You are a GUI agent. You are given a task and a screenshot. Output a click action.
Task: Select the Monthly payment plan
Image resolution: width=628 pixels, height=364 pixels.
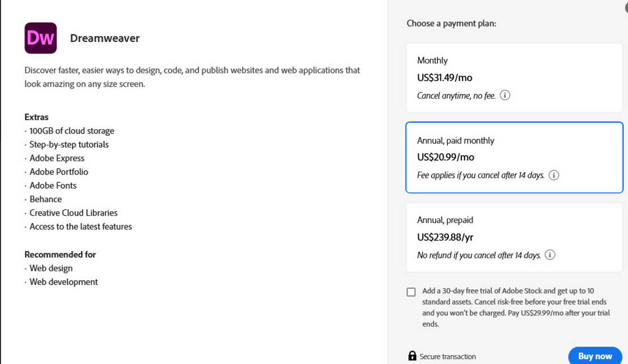[x=514, y=78]
